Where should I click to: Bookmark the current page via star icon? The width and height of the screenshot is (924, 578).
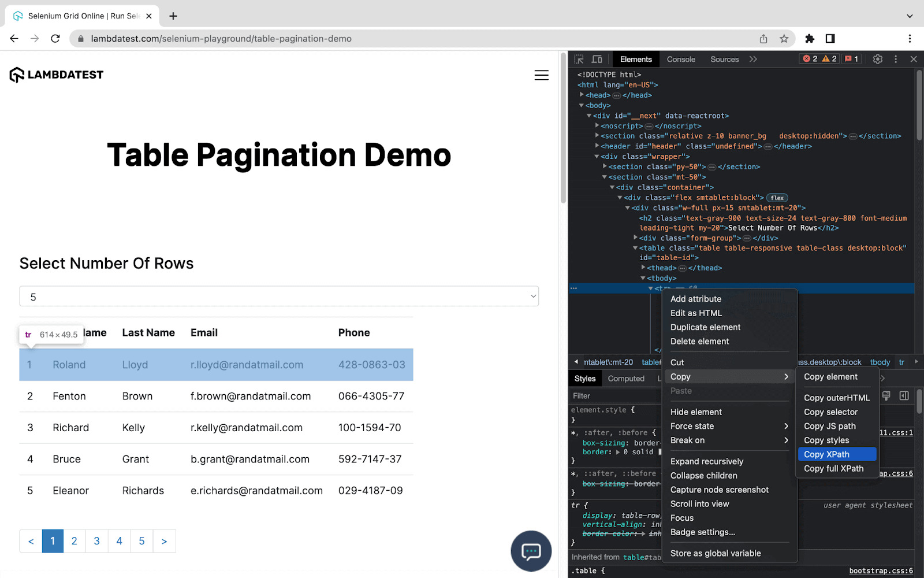click(x=784, y=38)
